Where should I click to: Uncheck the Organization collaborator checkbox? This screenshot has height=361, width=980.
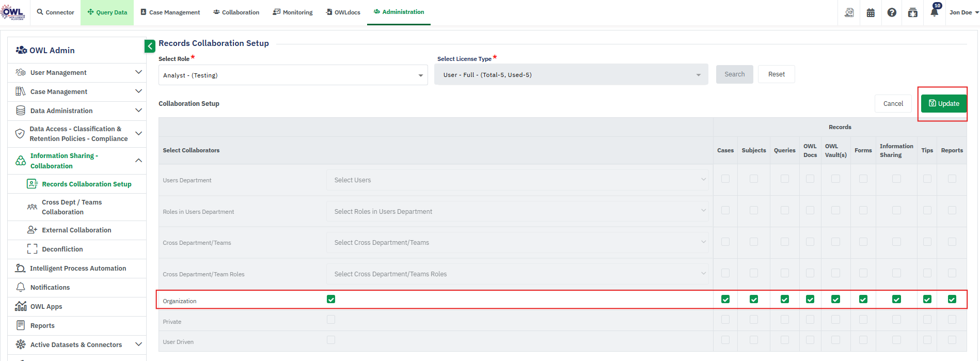tap(331, 300)
